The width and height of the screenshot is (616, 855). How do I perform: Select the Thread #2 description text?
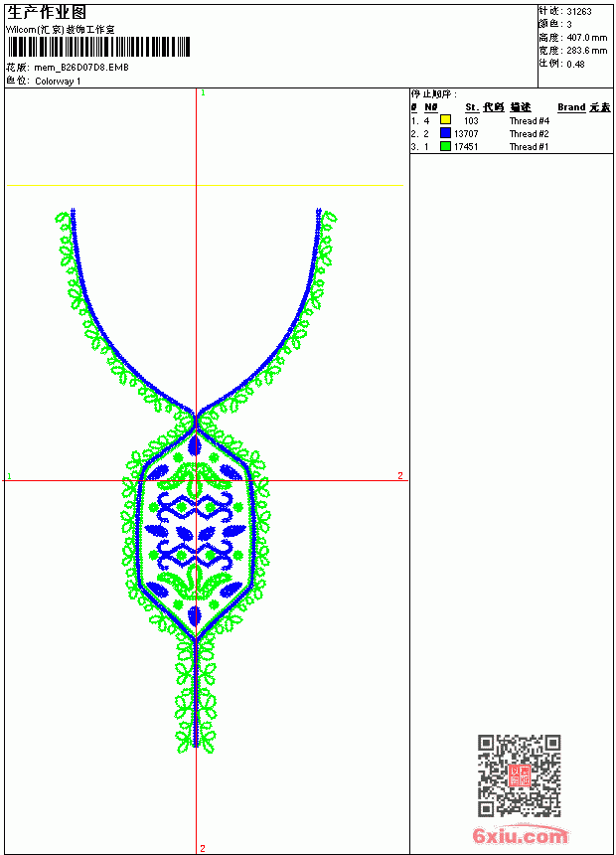(x=529, y=133)
